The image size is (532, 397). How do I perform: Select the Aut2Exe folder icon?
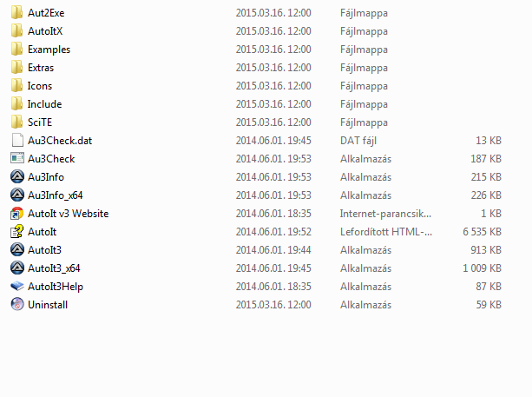(17, 12)
